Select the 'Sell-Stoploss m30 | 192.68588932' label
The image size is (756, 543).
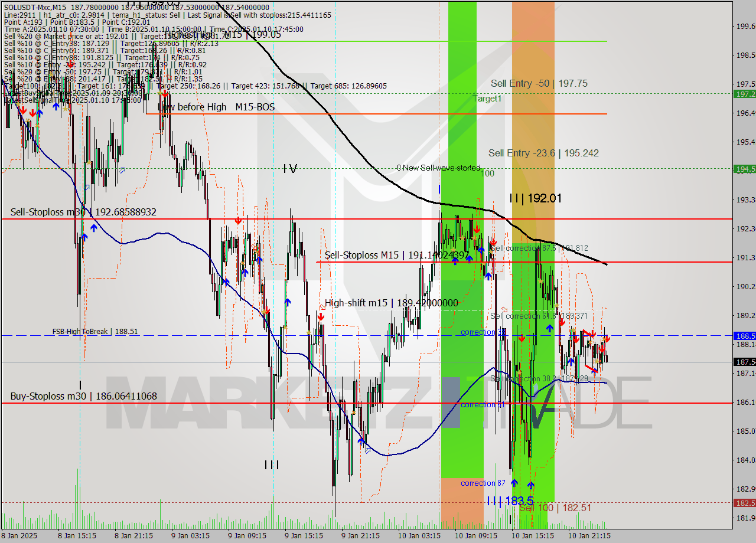pyautogui.click(x=83, y=212)
